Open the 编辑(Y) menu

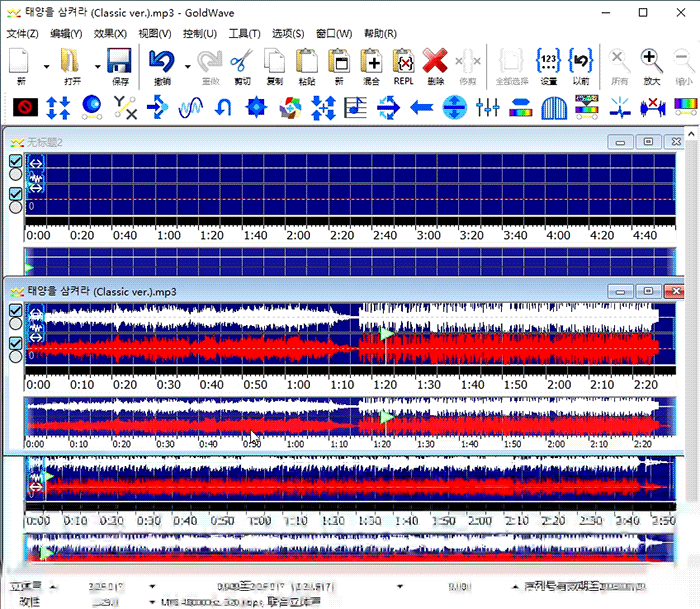[66, 33]
